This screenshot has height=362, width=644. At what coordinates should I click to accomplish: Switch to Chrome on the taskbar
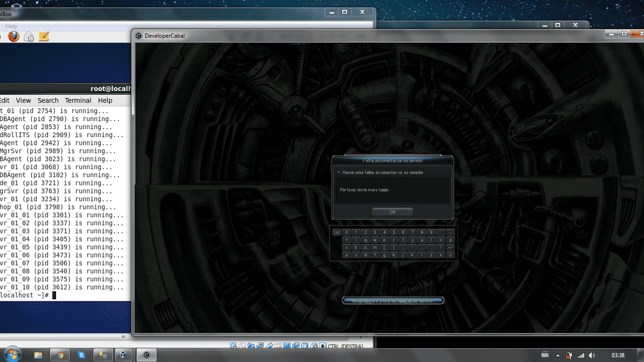60,355
